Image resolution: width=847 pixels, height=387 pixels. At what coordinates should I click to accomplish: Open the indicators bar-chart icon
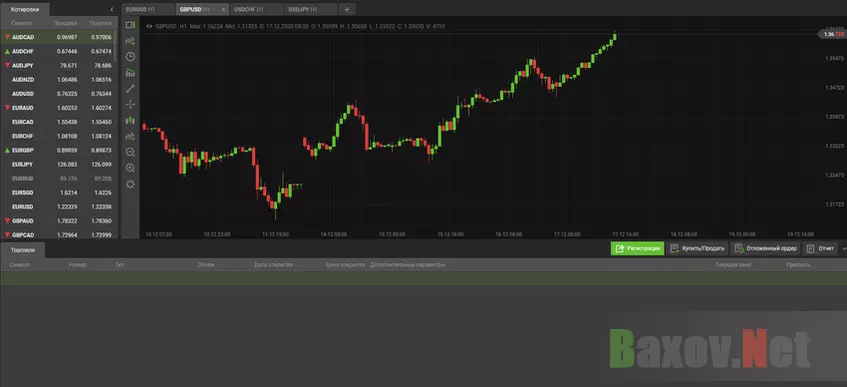click(x=130, y=73)
